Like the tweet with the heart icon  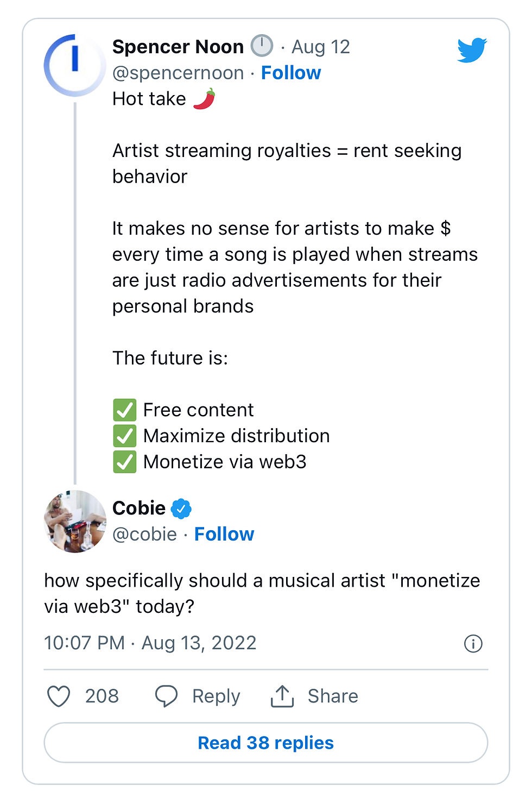click(x=59, y=696)
